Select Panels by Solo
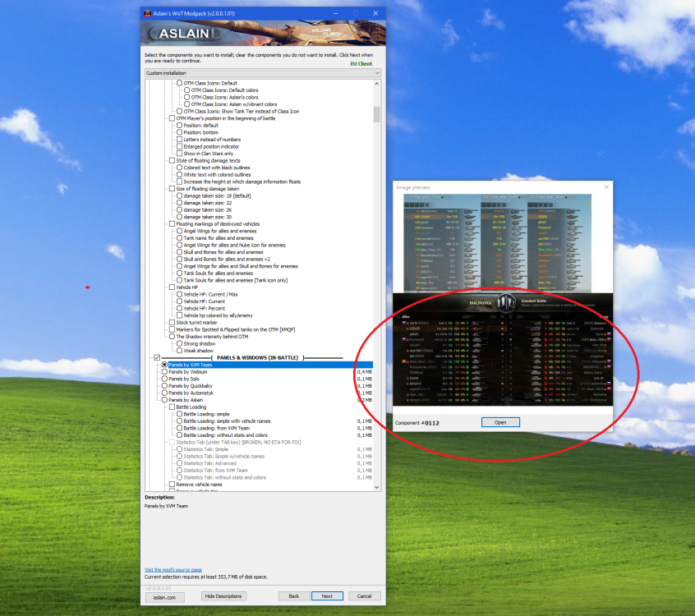The image size is (695, 616). [x=164, y=379]
